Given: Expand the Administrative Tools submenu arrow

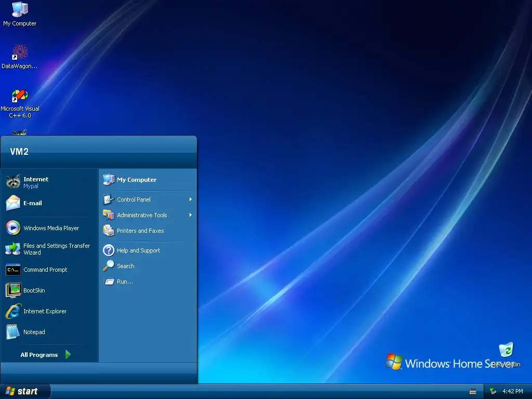Looking at the screenshot, I should pyautogui.click(x=191, y=215).
